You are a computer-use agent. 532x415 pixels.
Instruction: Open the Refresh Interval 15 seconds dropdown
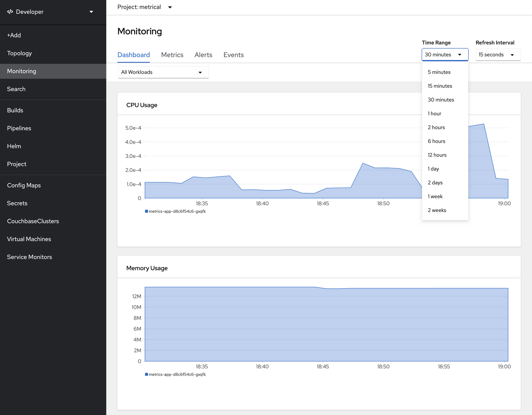[x=498, y=55]
